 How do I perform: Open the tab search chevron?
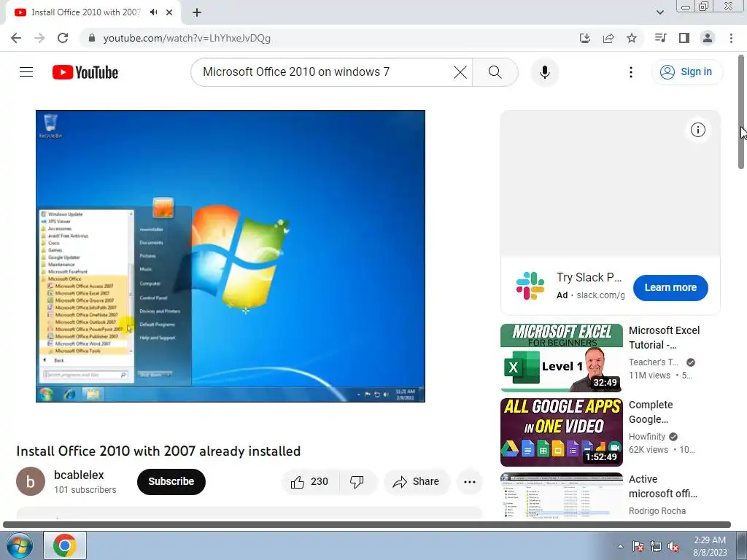coord(659,12)
